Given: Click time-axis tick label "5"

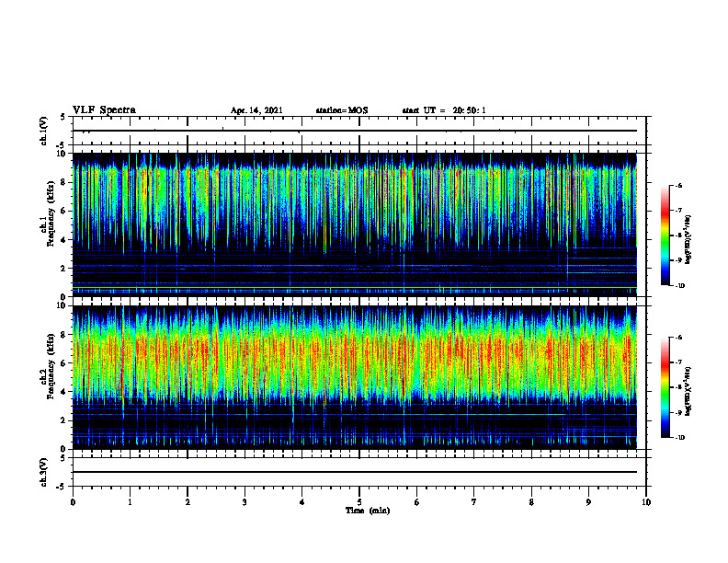Looking at the screenshot, I should (x=359, y=502).
